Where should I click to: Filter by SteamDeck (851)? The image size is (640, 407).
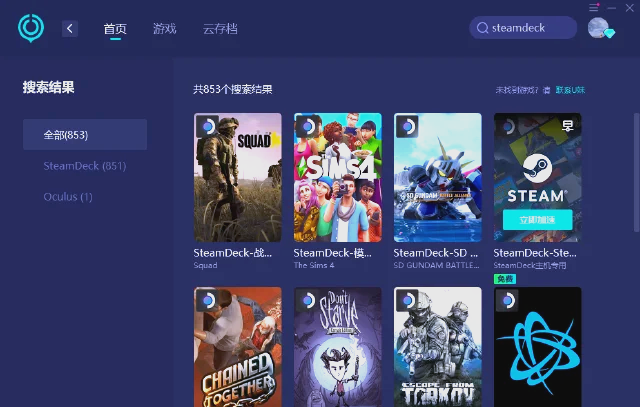point(85,166)
